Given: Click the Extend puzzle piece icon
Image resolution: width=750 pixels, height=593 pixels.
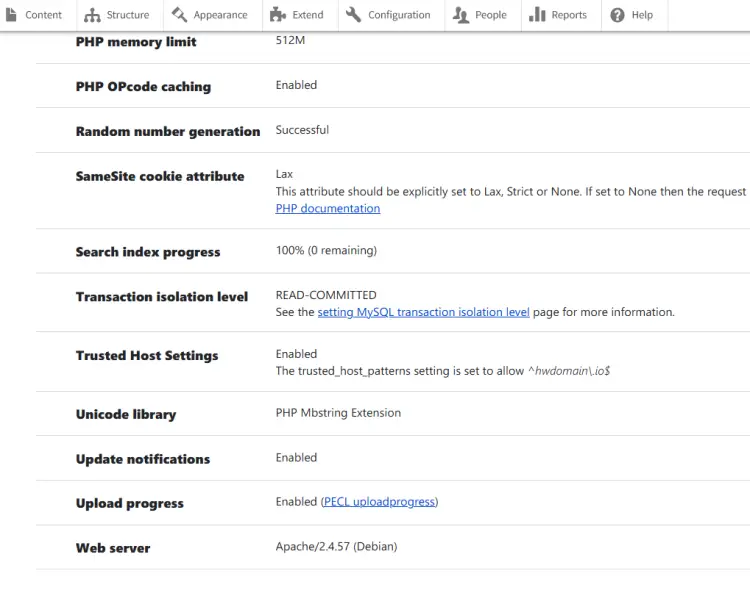Looking at the screenshot, I should click(277, 15).
